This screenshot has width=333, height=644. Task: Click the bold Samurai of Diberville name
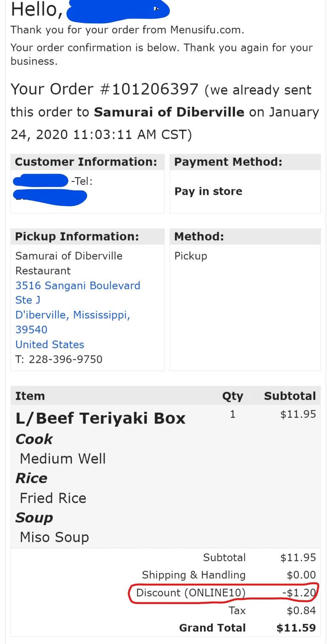(169, 112)
